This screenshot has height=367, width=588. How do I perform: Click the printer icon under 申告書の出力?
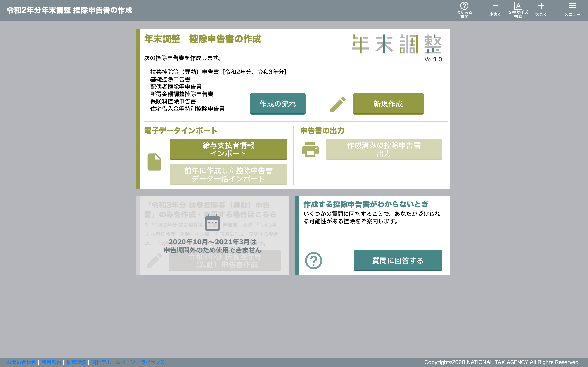[x=310, y=149]
